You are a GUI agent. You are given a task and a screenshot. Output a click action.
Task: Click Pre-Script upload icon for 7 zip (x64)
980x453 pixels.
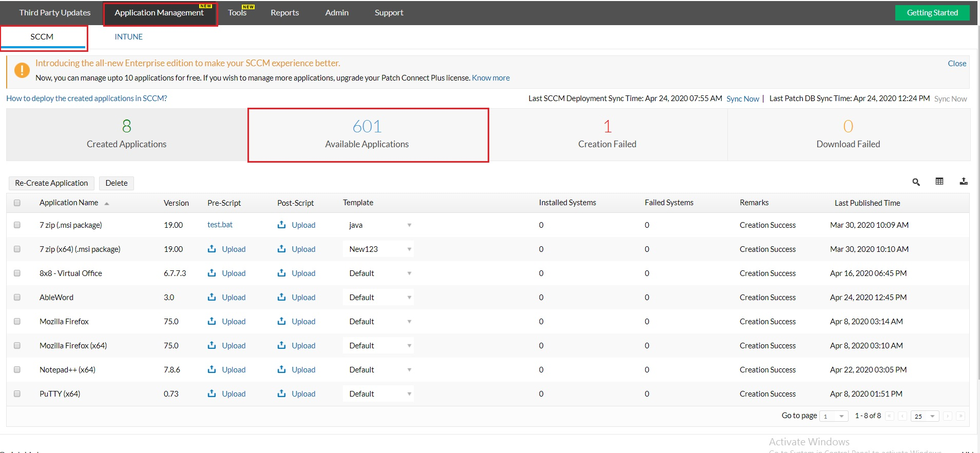[212, 249]
